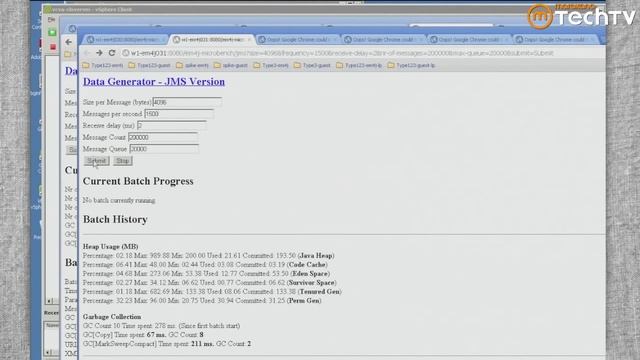
Task: Click green power-on icon in vSphere Client
Action: [52, 32]
